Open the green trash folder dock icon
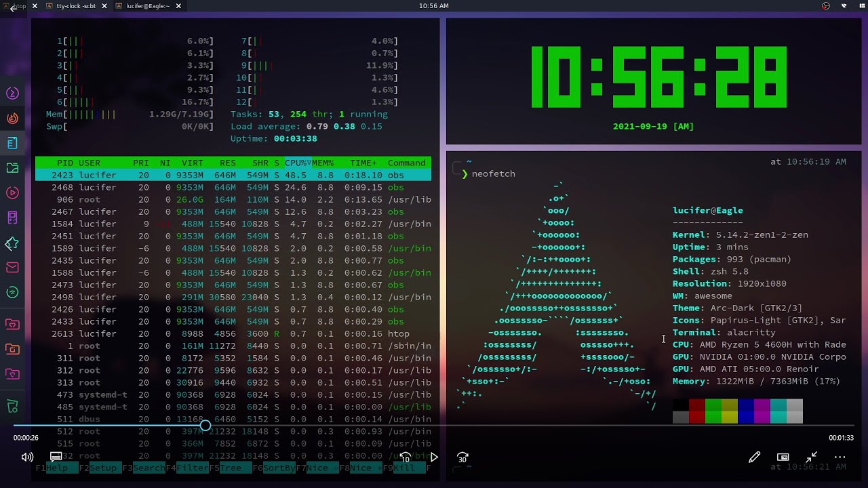 coord(12,407)
